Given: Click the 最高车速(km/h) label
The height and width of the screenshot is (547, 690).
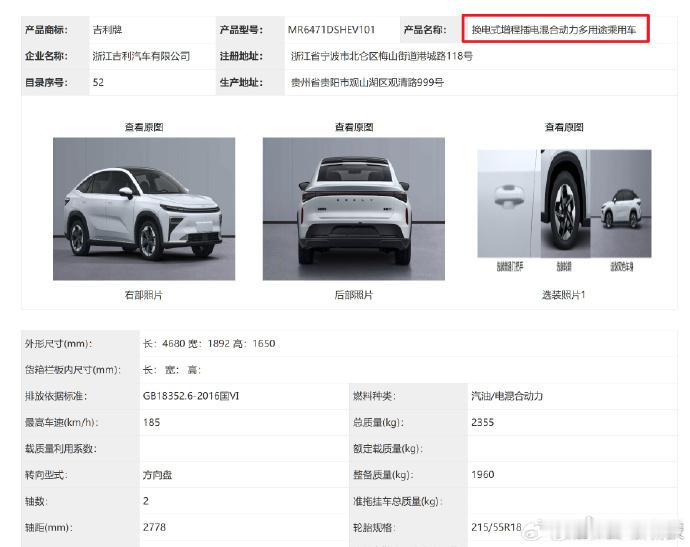Looking at the screenshot, I should [61, 422].
